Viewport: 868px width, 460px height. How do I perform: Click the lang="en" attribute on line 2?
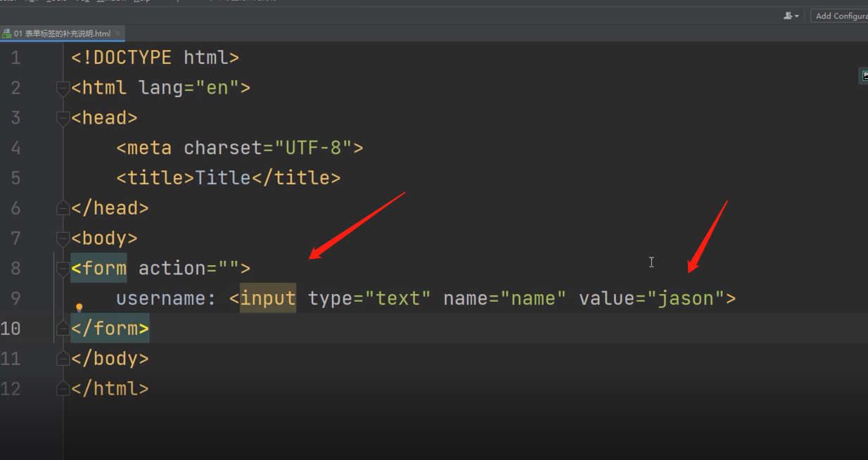pos(189,88)
